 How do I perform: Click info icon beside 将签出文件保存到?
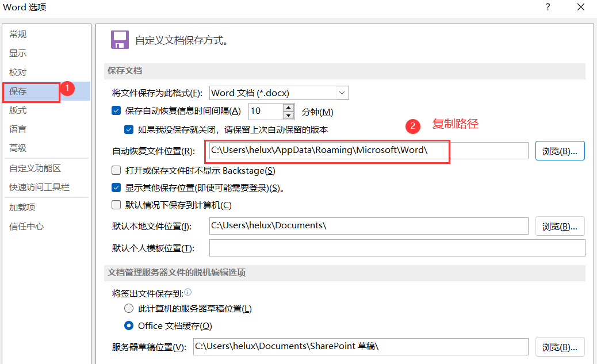pos(187,293)
